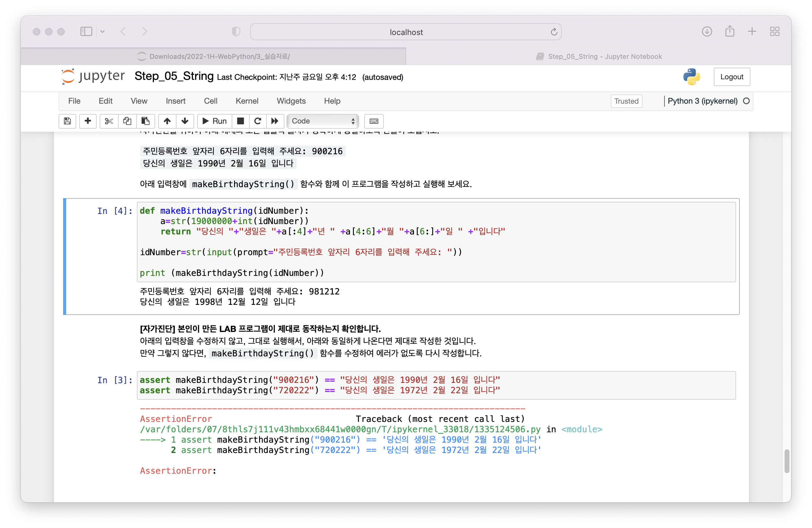Paste cells below
This screenshot has height=528, width=812.
pyautogui.click(x=146, y=121)
